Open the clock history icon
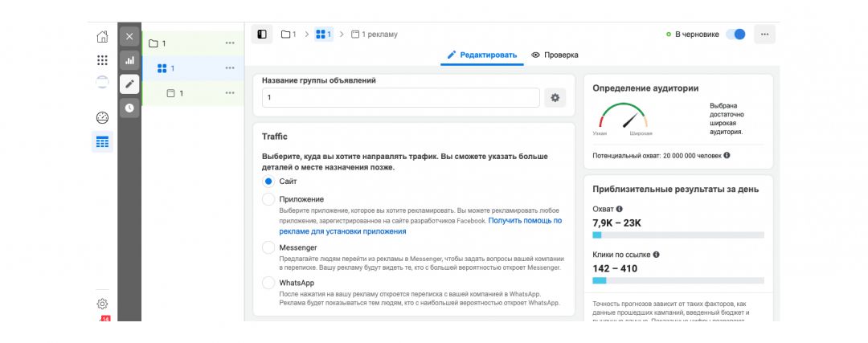Screen dimensions: 868x343 (129, 108)
